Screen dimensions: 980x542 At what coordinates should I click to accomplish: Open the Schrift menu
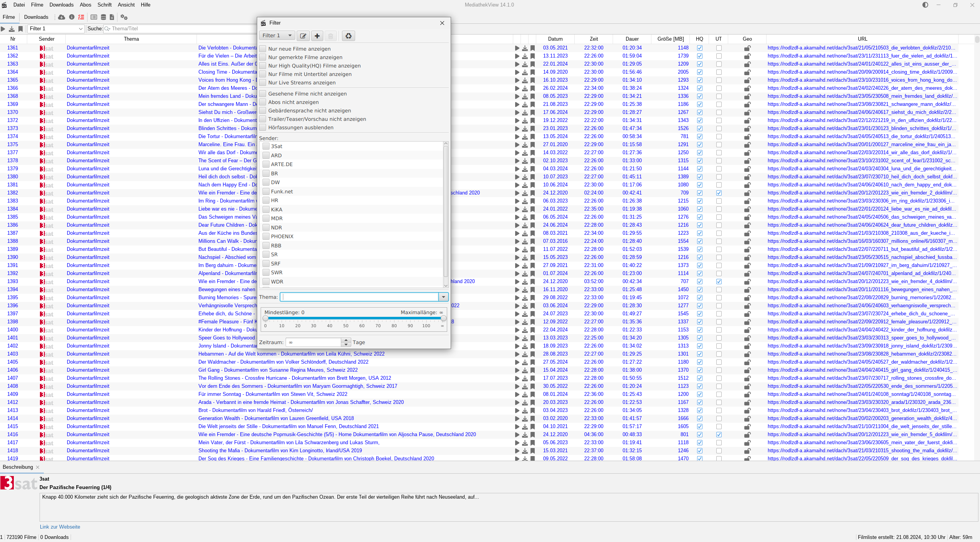(104, 5)
